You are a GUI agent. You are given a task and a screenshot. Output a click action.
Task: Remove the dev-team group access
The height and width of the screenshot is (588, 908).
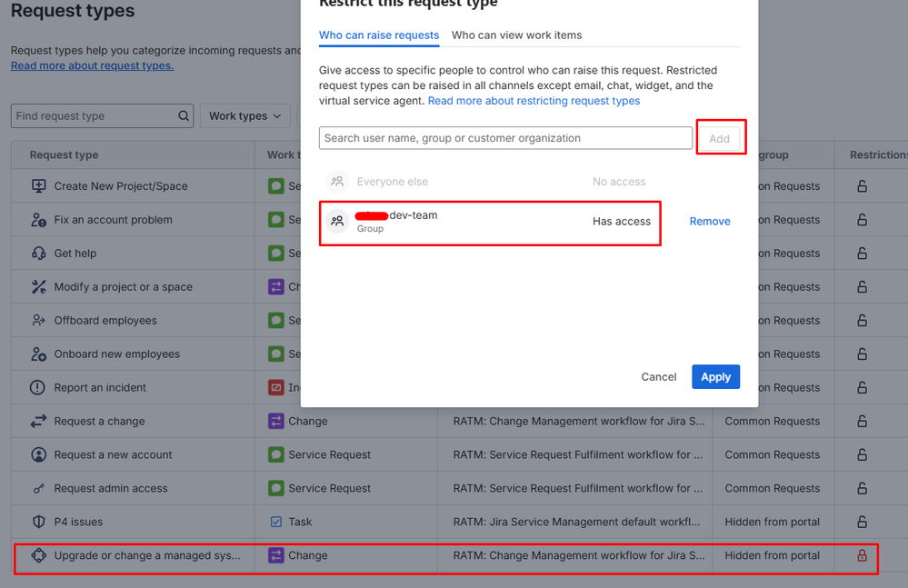[x=709, y=221]
